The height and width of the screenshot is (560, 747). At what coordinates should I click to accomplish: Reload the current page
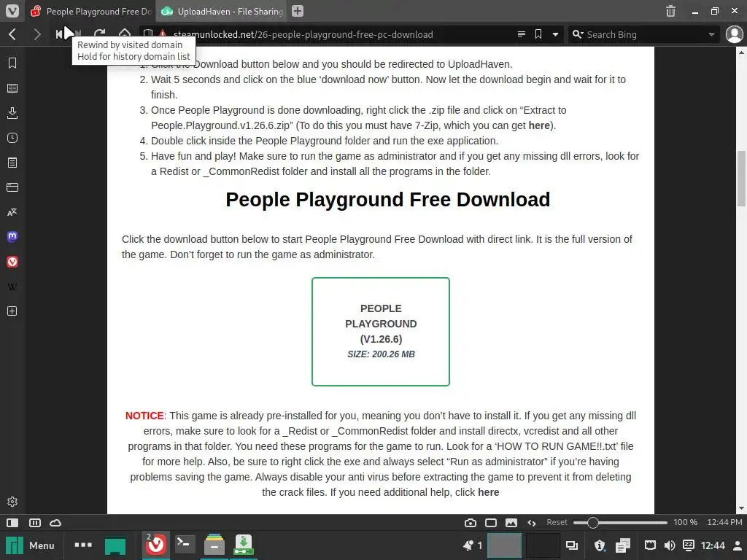(99, 34)
